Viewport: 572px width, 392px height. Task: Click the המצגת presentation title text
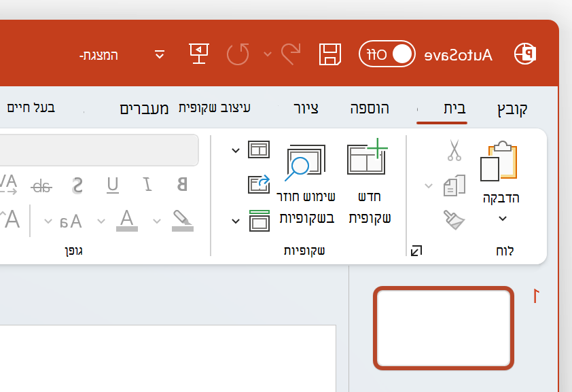[x=99, y=55]
